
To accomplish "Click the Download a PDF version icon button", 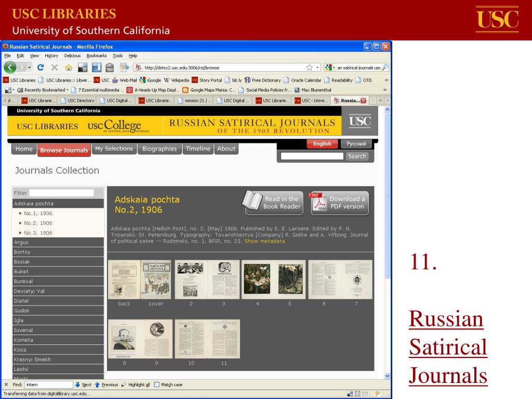I will pos(340,203).
